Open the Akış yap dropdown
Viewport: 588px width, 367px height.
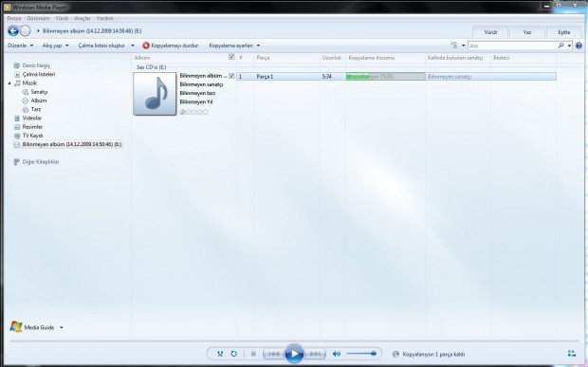[x=56, y=46]
